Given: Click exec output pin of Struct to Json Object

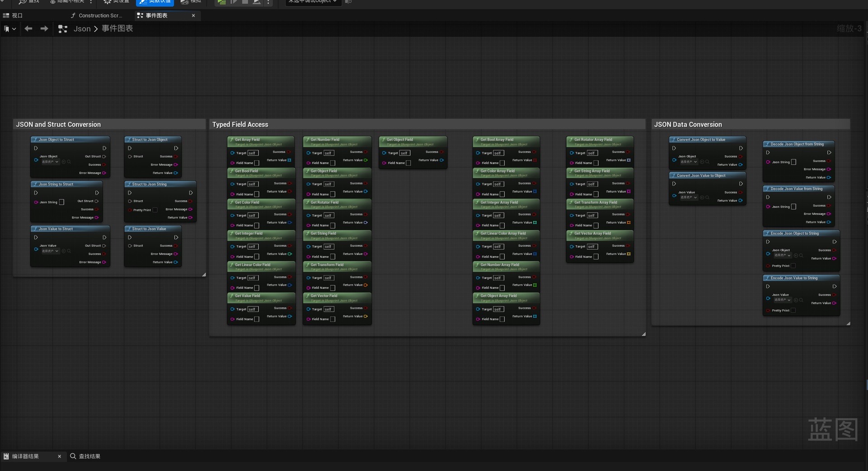Looking at the screenshot, I should click(x=176, y=148).
